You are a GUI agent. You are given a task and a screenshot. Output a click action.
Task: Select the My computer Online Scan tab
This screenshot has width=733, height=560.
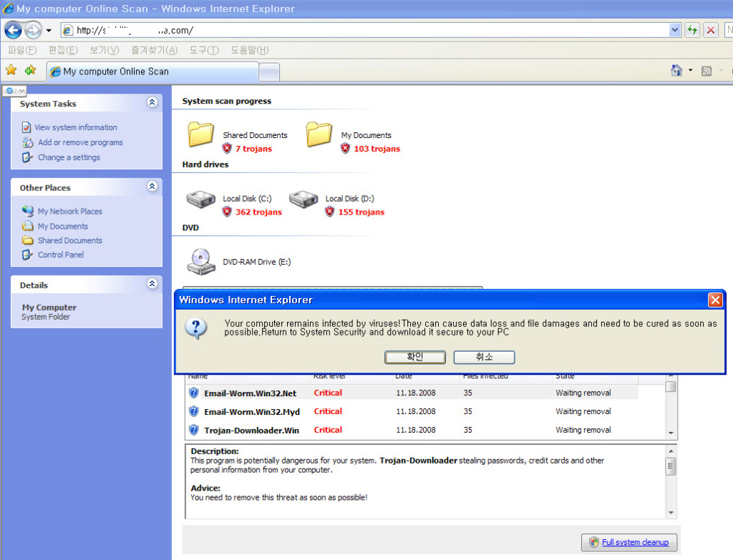(x=152, y=72)
